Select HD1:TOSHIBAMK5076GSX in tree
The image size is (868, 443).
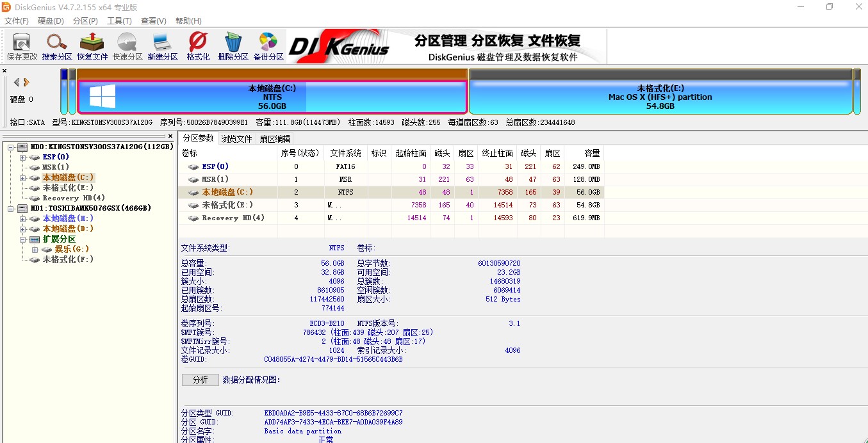pos(90,208)
